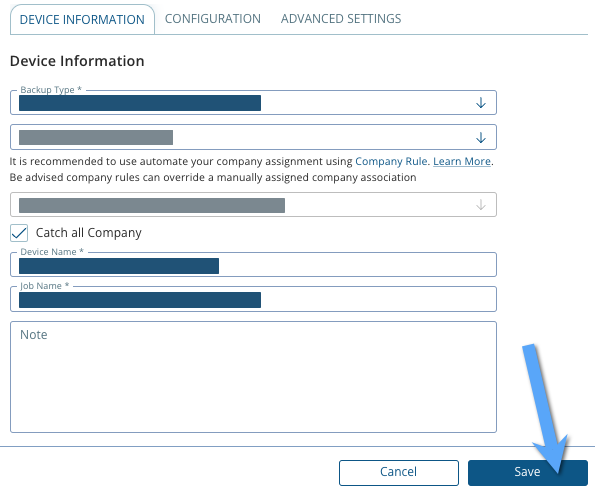The width and height of the screenshot is (595, 495).
Task: Click into the Job Name field
Action: pos(253,299)
